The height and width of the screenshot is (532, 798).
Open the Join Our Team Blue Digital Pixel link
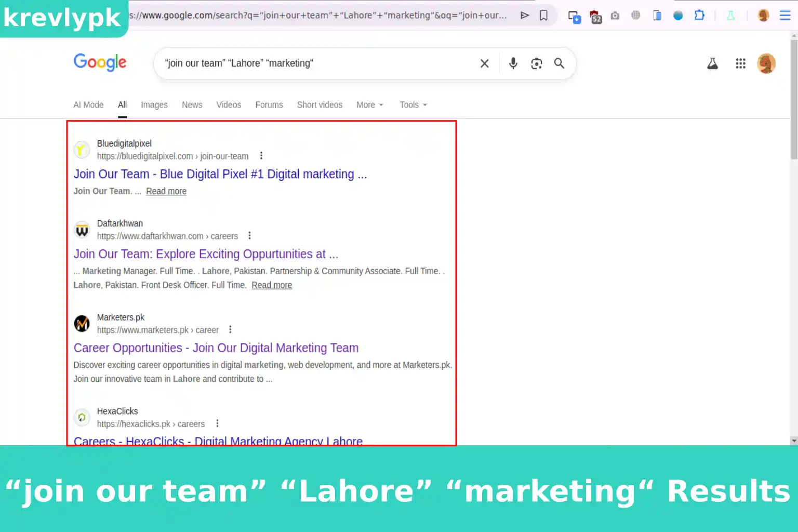[220, 174]
